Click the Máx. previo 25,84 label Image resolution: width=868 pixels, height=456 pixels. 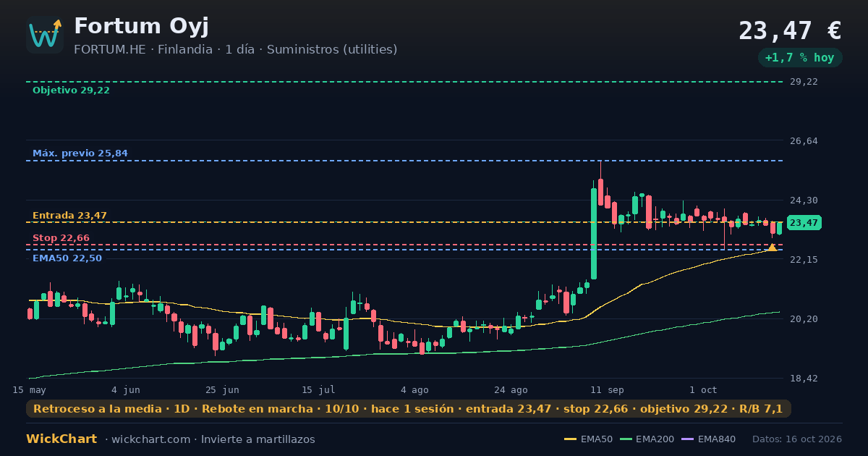(80, 153)
